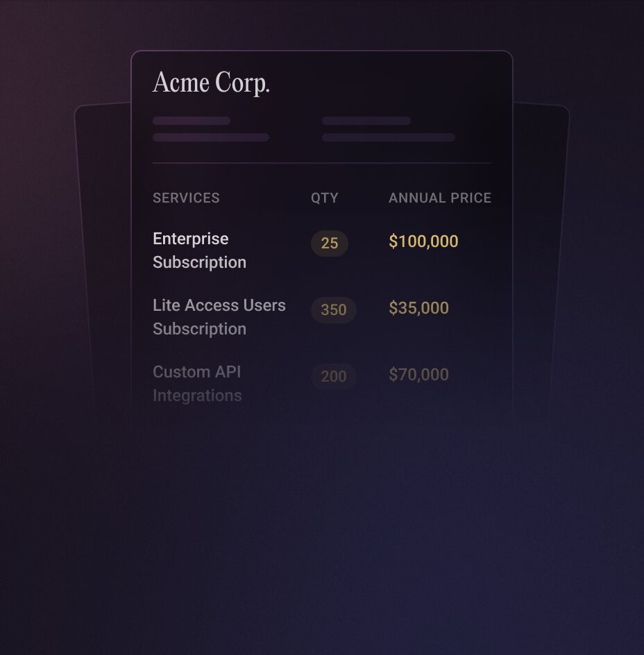Click the Acme Corp. title

[211, 83]
